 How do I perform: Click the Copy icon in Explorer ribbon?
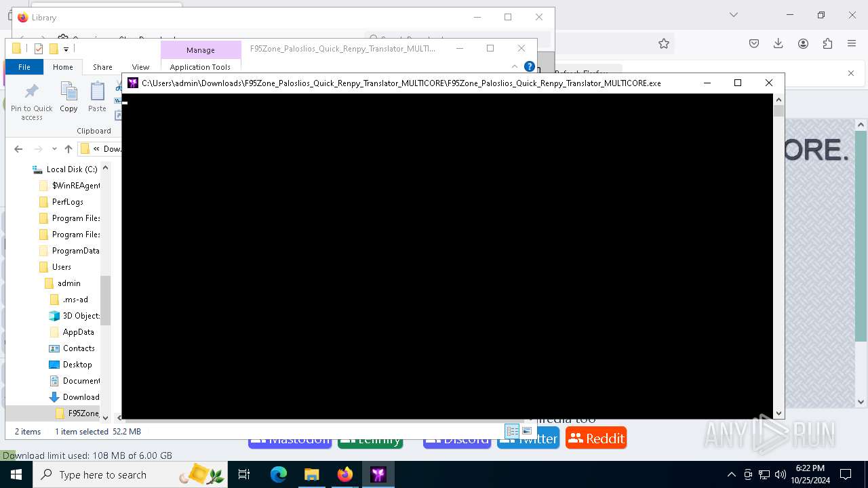coord(68,97)
